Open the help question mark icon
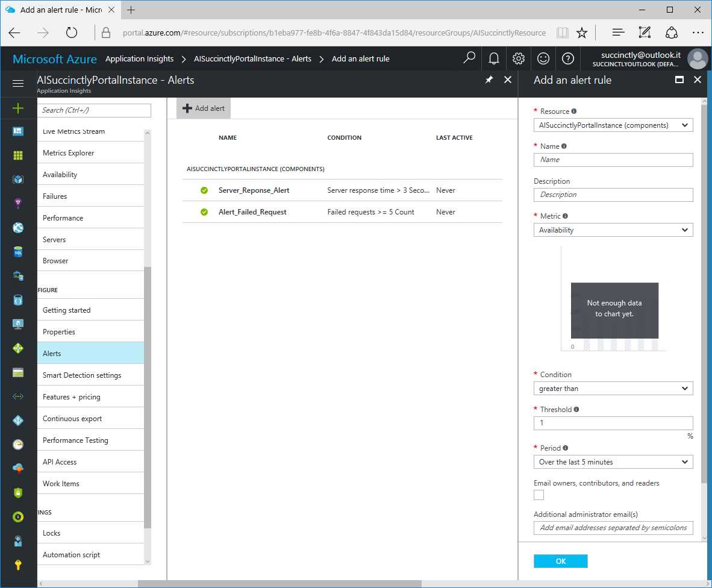Viewport: 712px width, 588px height. point(567,58)
